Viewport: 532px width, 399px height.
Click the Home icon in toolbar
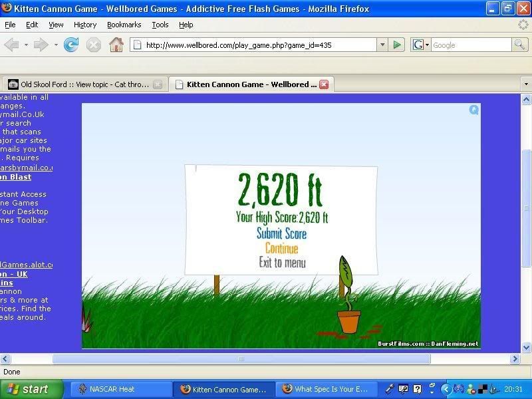click(x=116, y=45)
